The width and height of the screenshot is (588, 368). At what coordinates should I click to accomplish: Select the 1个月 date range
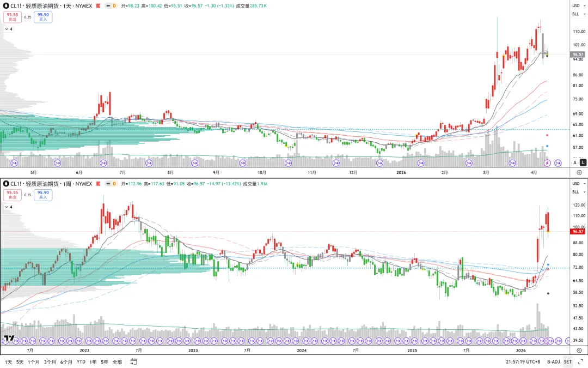pos(34,362)
